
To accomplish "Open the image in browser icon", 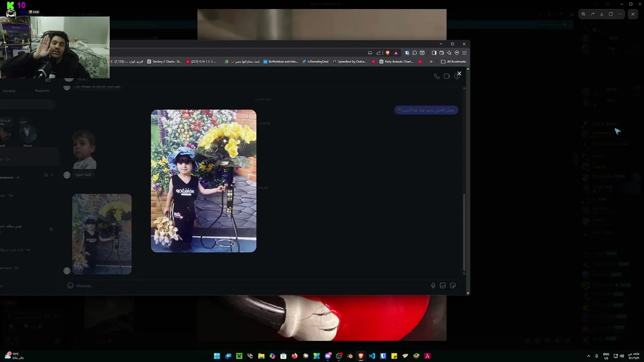I will pos(611,14).
